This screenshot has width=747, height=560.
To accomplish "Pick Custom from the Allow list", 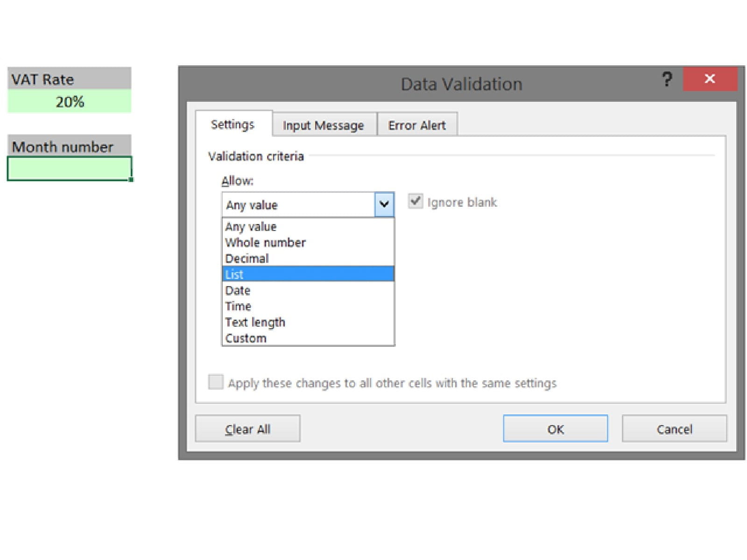I will click(246, 338).
